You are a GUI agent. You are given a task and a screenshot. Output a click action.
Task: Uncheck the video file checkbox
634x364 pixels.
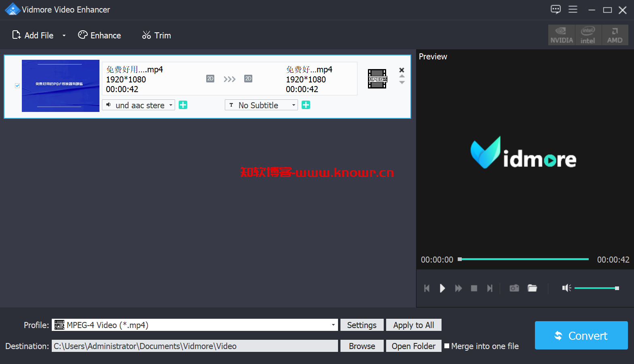(17, 86)
